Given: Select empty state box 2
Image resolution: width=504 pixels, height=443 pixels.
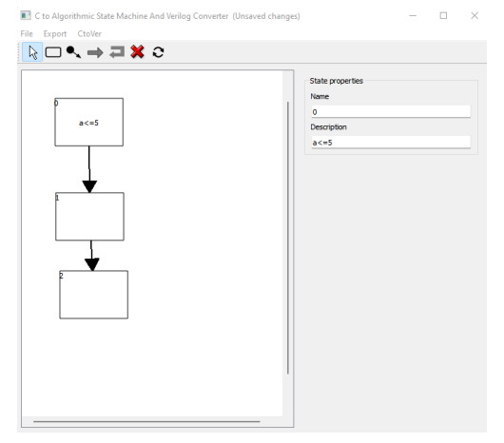Looking at the screenshot, I should point(94,295).
